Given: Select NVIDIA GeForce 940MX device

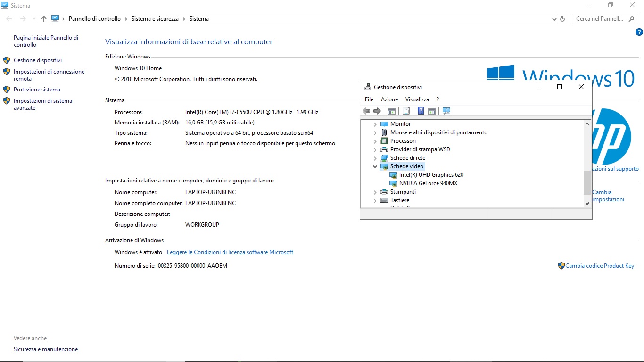Looking at the screenshot, I should pyautogui.click(x=428, y=183).
